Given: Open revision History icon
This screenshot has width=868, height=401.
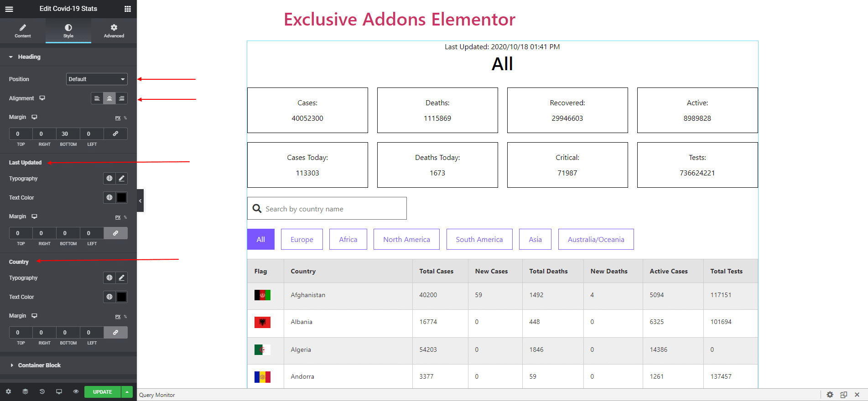Looking at the screenshot, I should (x=42, y=391).
